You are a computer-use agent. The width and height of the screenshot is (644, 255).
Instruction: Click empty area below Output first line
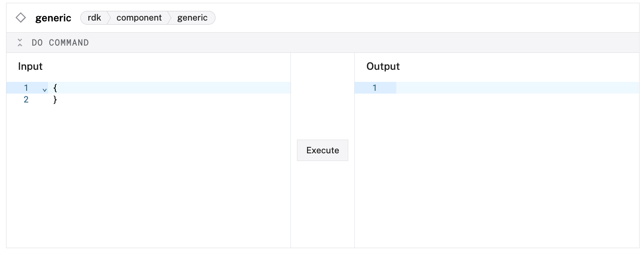496,169
